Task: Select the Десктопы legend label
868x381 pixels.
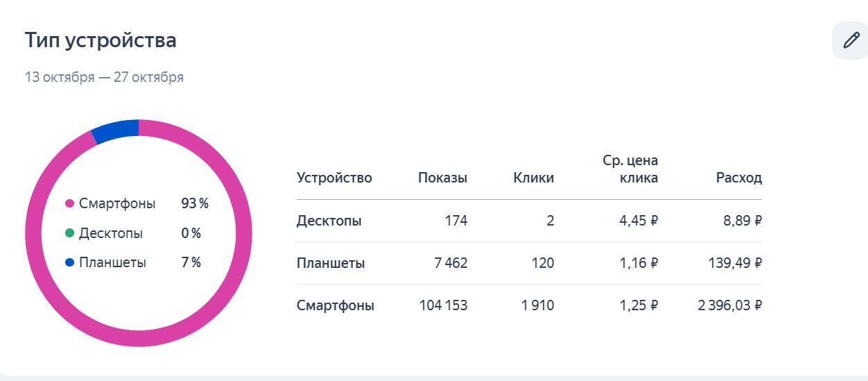Action: 111,233
